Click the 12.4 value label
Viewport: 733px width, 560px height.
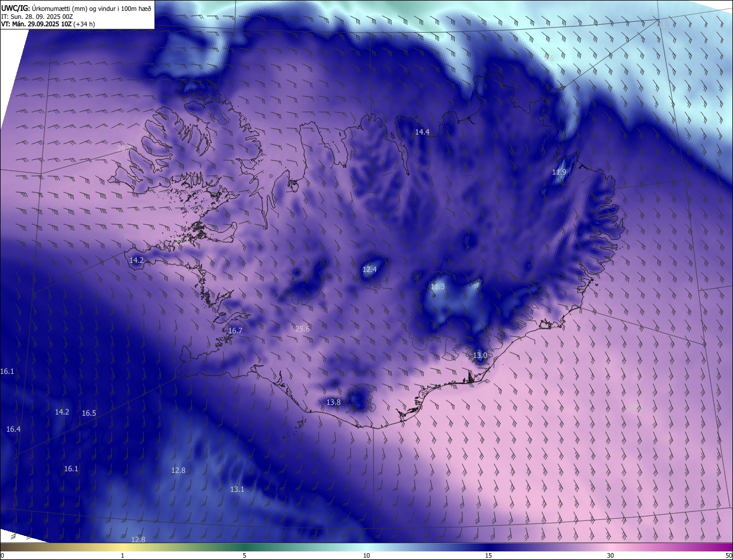click(370, 269)
